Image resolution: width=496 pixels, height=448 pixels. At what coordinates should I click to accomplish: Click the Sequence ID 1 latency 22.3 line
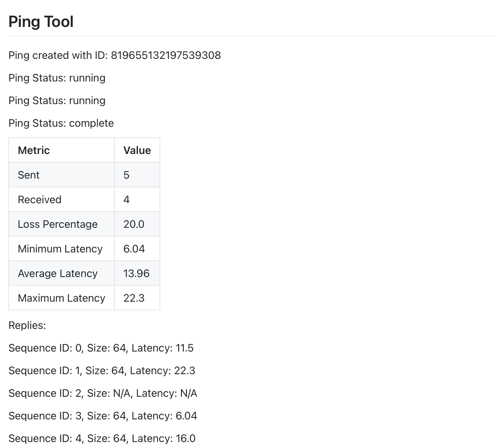pyautogui.click(x=102, y=371)
